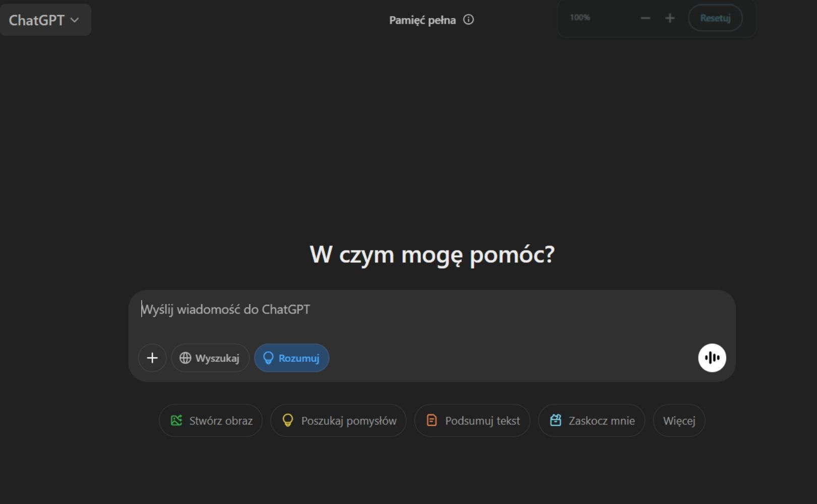Show more suggestions via Więcej
Viewport: 817px width, 504px height.
[679, 420]
